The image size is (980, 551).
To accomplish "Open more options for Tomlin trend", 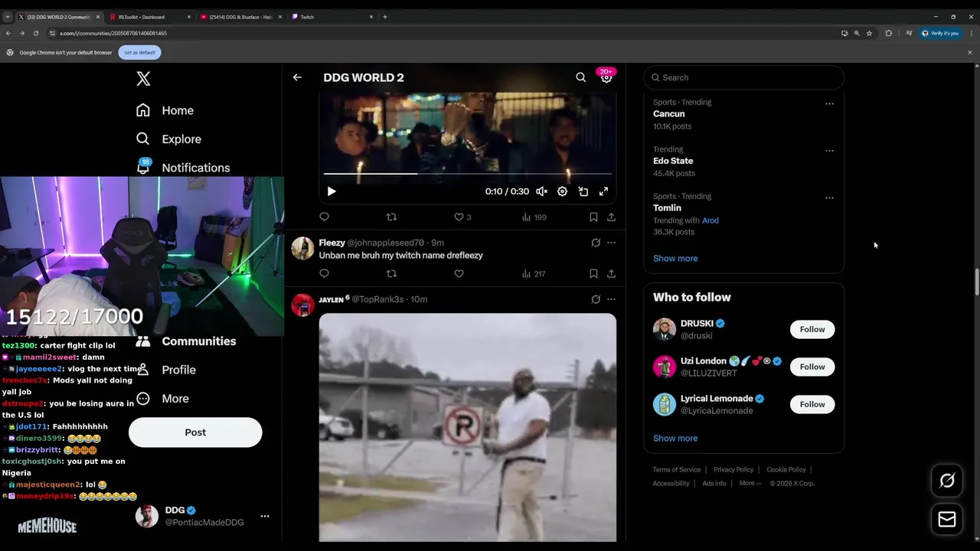I will coord(829,197).
